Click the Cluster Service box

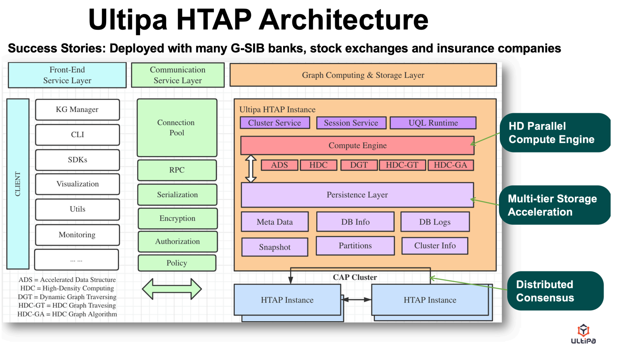tap(275, 123)
